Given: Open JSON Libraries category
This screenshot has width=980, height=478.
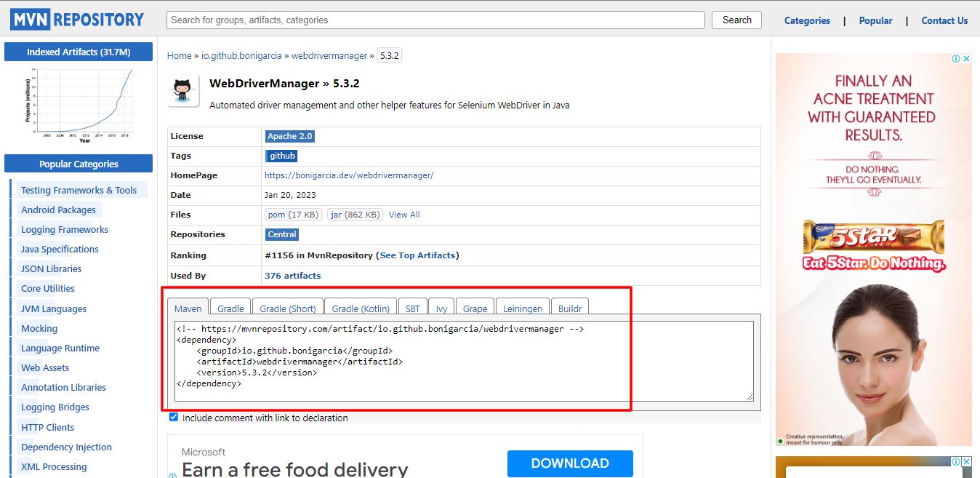Looking at the screenshot, I should coord(51,268).
